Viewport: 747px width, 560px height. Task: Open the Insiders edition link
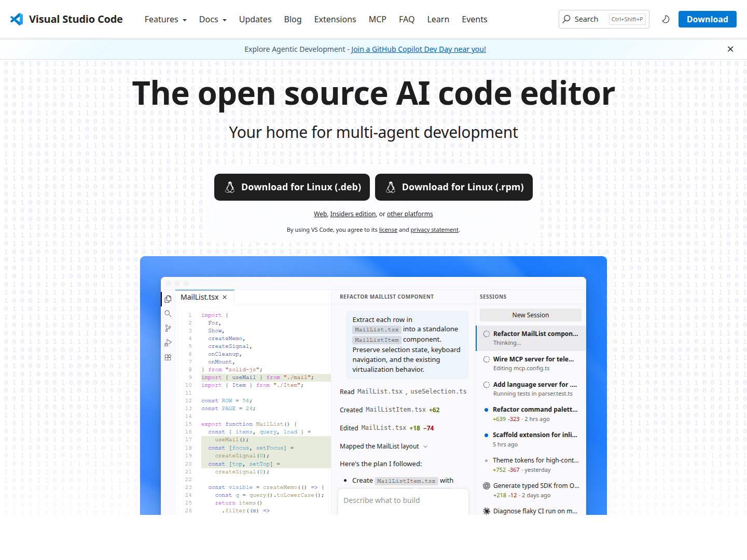pos(353,214)
